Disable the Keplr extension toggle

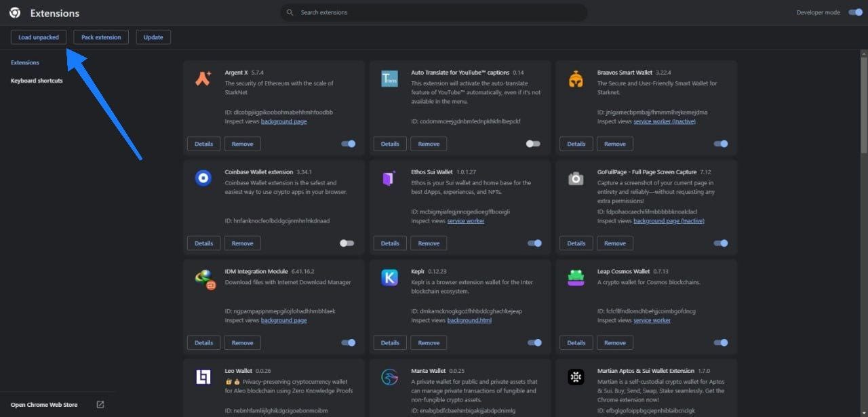tap(534, 342)
